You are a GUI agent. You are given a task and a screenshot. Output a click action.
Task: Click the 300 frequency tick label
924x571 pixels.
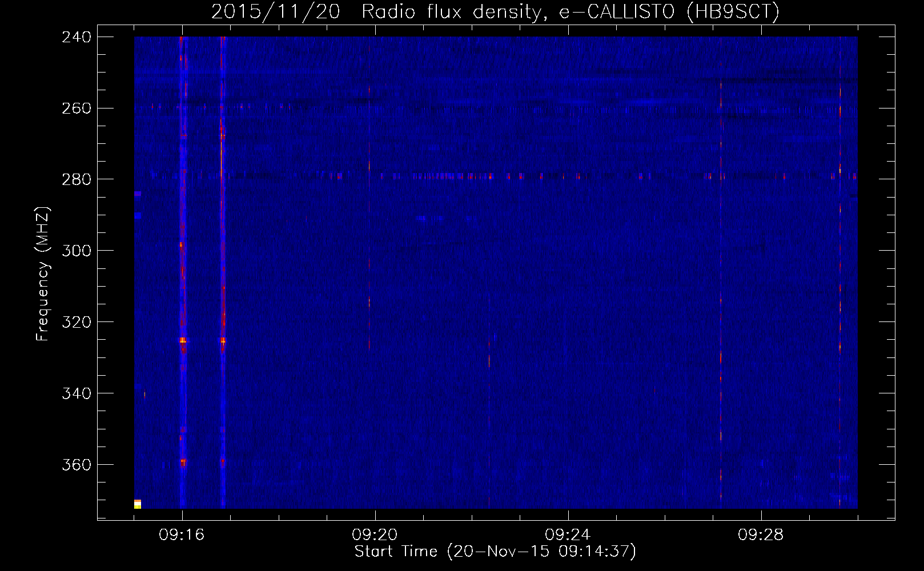point(76,251)
